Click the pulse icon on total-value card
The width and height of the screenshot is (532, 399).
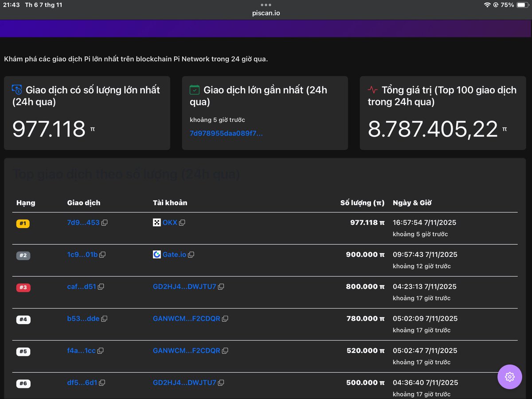pyautogui.click(x=373, y=90)
